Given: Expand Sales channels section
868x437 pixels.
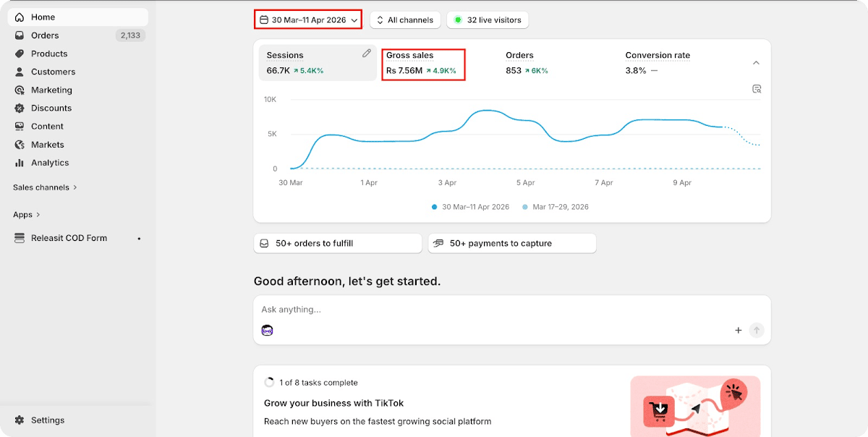Looking at the screenshot, I should (x=45, y=187).
